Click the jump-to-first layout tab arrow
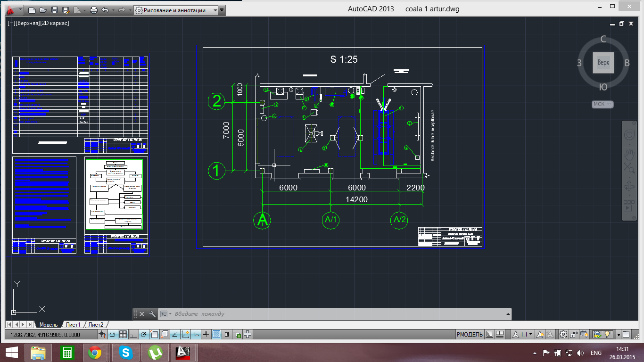The image size is (644, 362). tap(10, 325)
